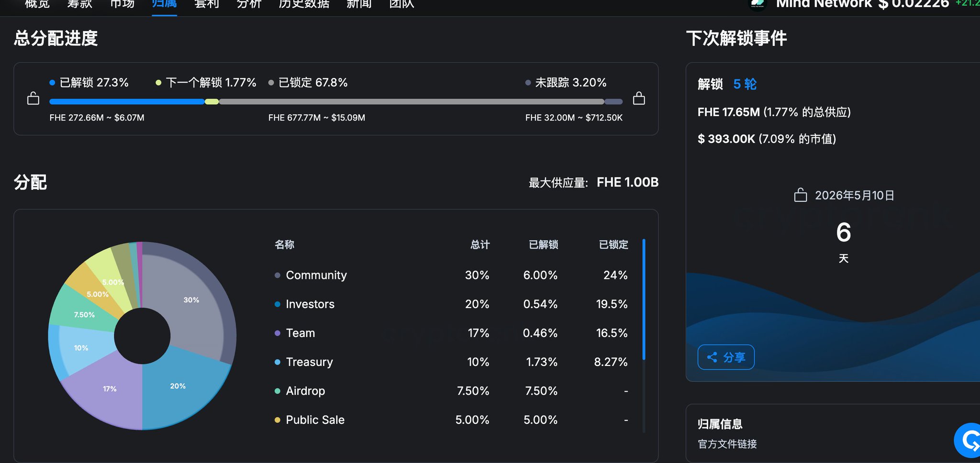This screenshot has width=980, height=463.
Task: Open the 官方文件链接 link
Action: pyautogui.click(x=727, y=444)
